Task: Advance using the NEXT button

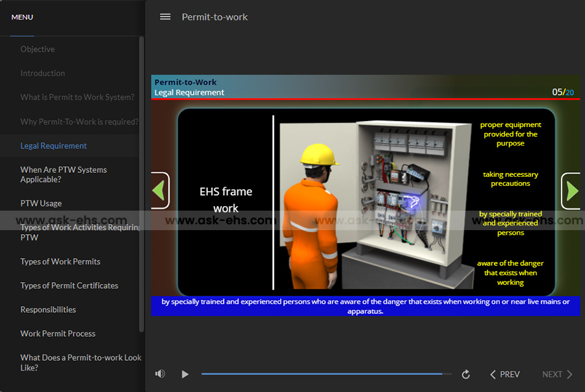Action: (557, 374)
